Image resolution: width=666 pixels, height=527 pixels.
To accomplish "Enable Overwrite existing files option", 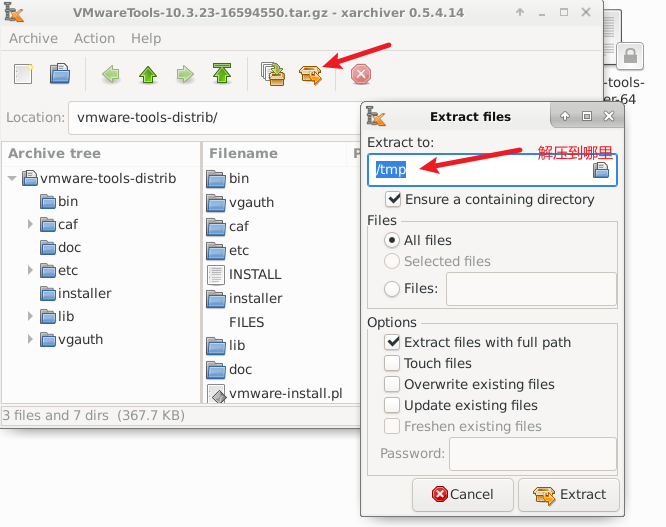I will click(393, 384).
